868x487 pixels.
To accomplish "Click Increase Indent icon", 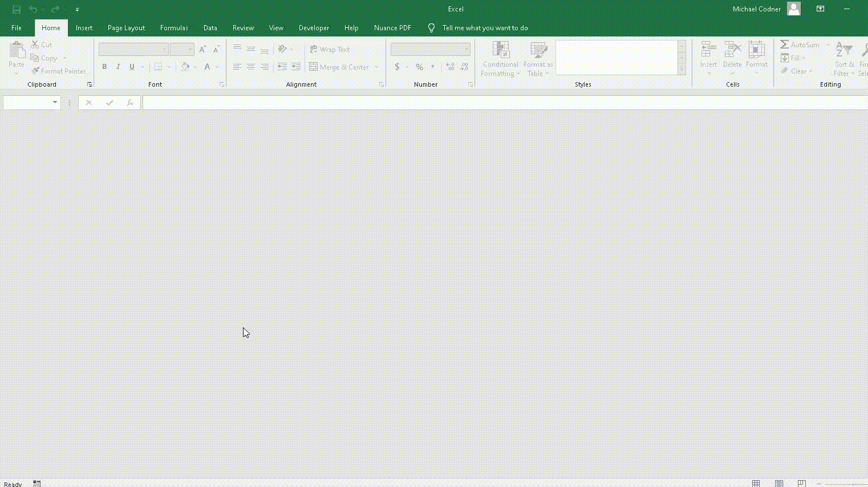I will point(296,67).
